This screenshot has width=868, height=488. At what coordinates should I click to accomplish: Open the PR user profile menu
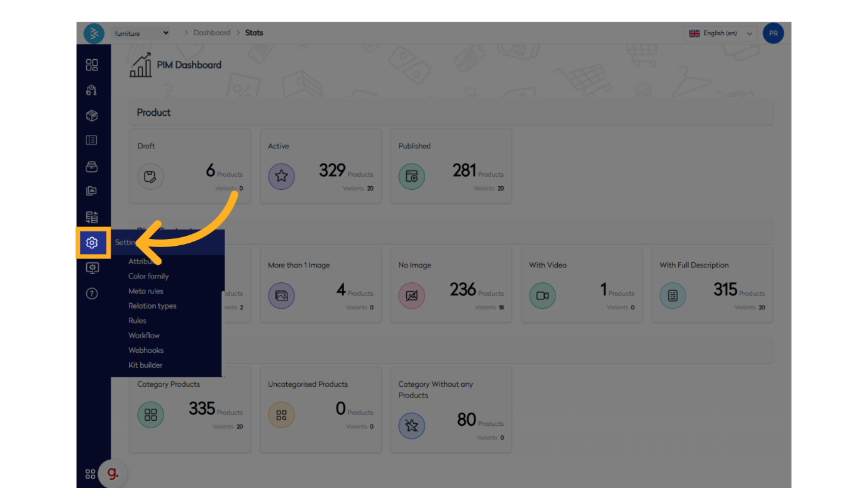tap(773, 33)
